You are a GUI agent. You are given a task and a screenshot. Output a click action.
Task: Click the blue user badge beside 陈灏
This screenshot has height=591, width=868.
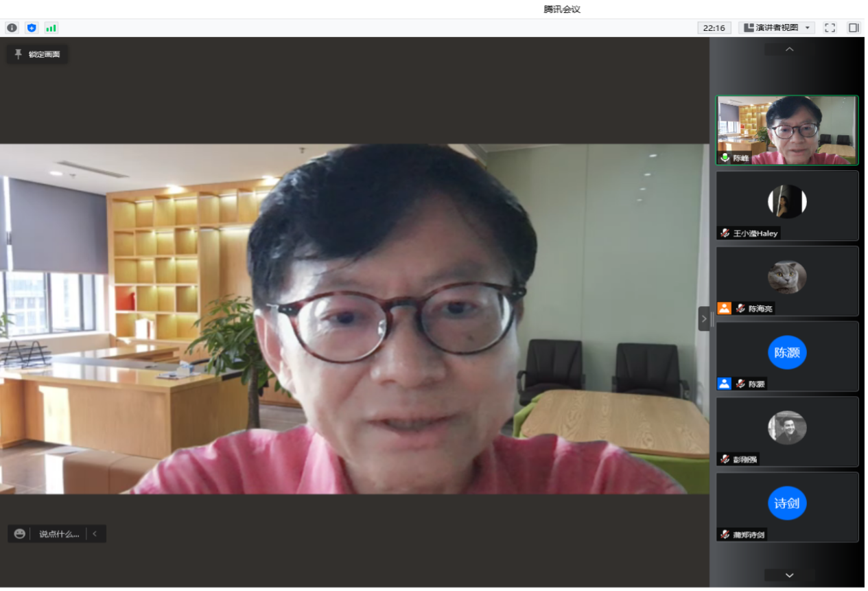[724, 384]
